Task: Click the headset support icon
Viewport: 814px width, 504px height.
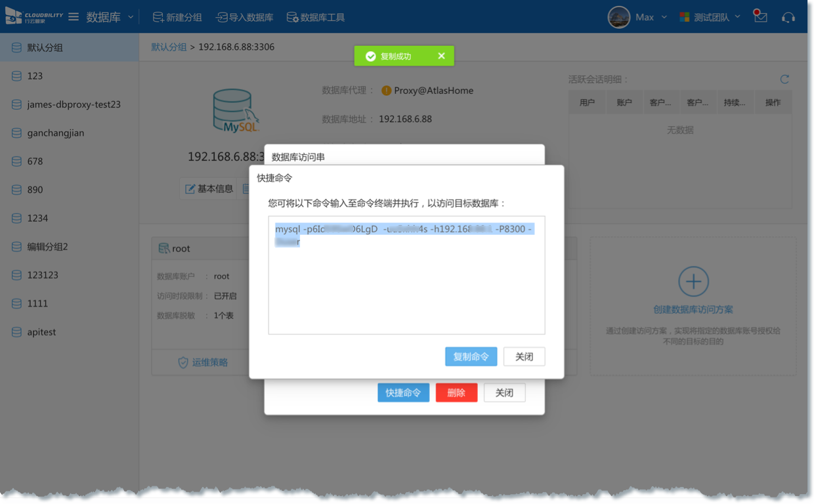Action: (788, 17)
